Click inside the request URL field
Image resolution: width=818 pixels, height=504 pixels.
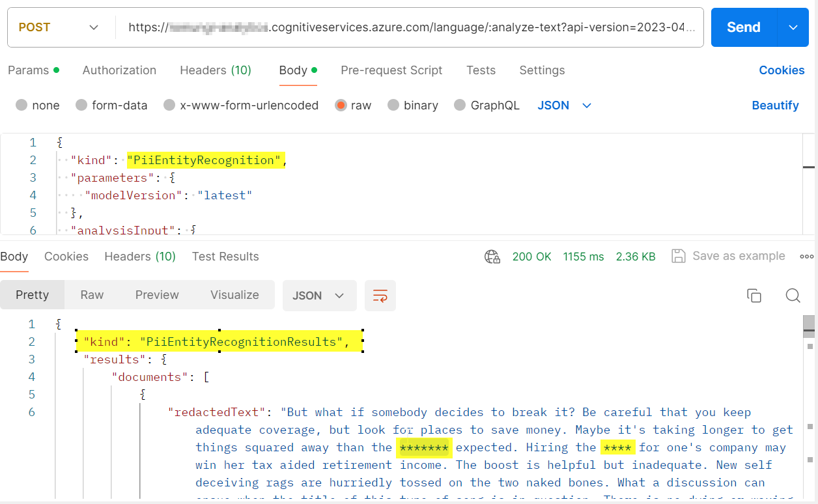410,27
